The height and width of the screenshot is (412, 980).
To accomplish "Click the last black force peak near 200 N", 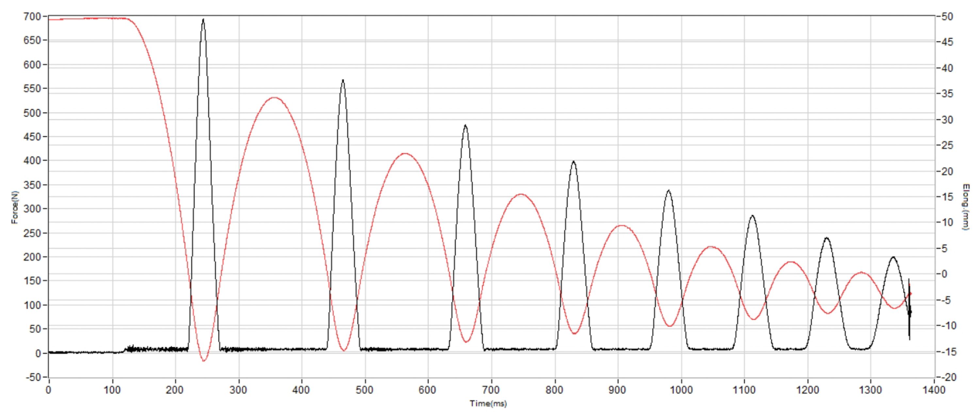I will (893, 258).
